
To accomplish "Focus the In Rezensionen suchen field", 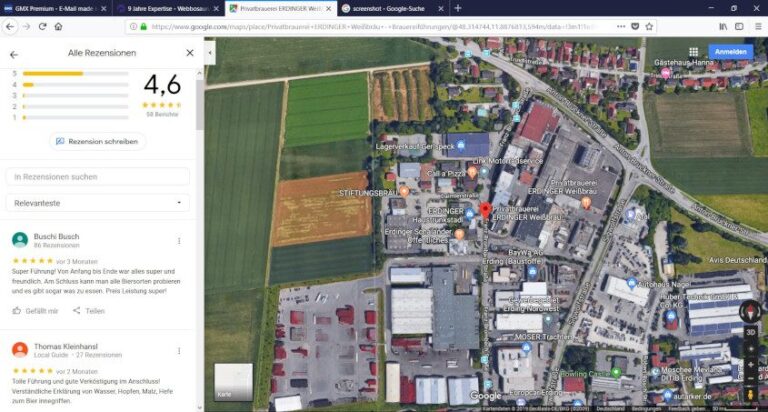I will point(97,177).
